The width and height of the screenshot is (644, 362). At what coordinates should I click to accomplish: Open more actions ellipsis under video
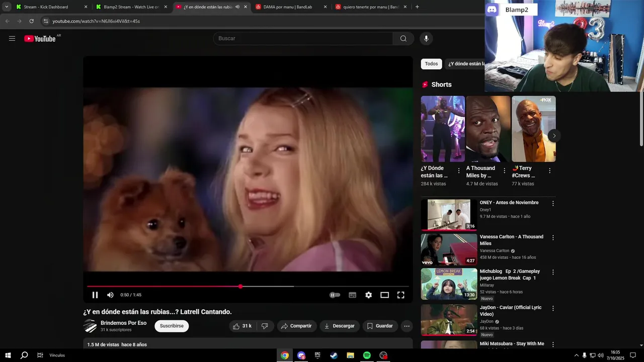[407, 326]
